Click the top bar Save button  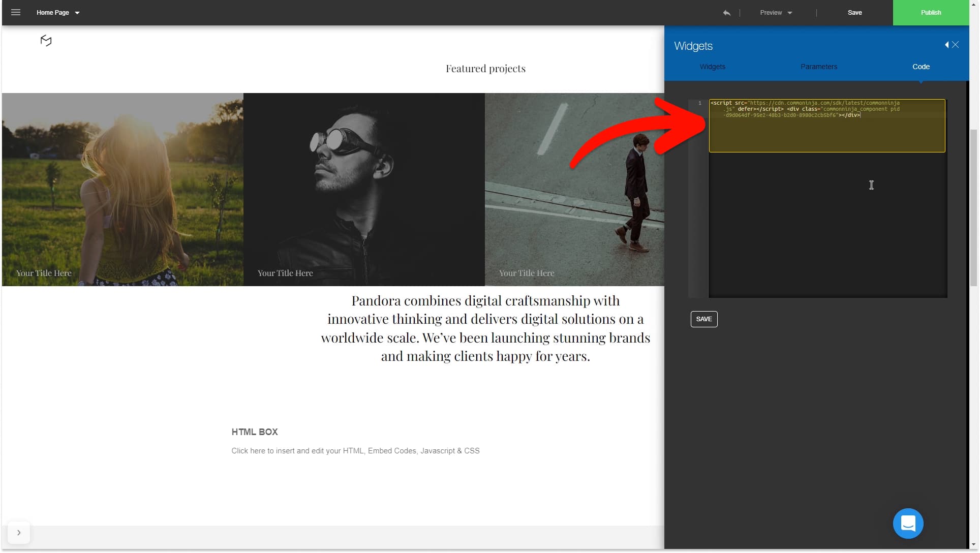click(x=854, y=13)
